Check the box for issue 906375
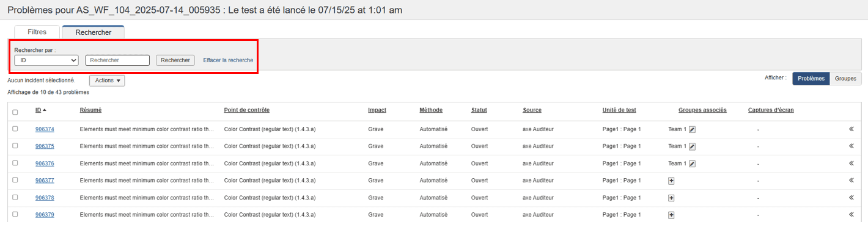The image size is (868, 230). pyautogui.click(x=15, y=146)
